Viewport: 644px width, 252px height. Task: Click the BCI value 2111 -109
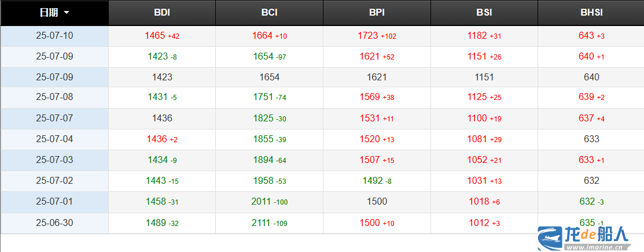tap(270, 223)
